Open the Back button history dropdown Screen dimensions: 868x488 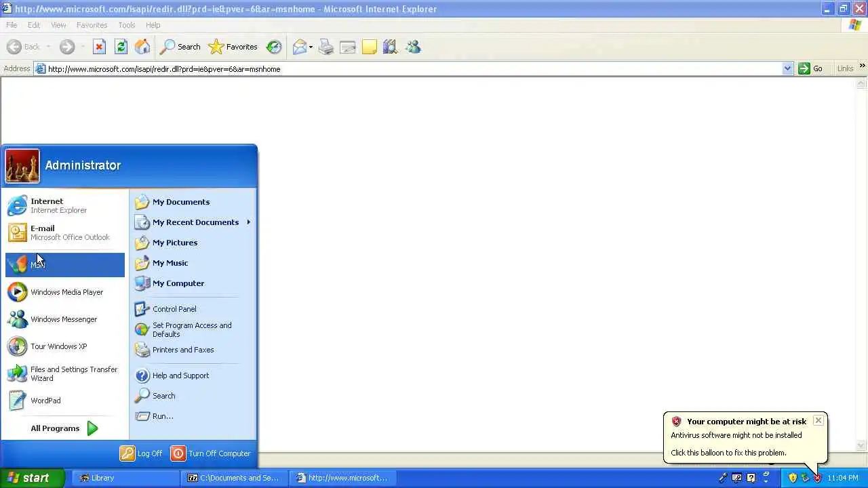coord(48,47)
